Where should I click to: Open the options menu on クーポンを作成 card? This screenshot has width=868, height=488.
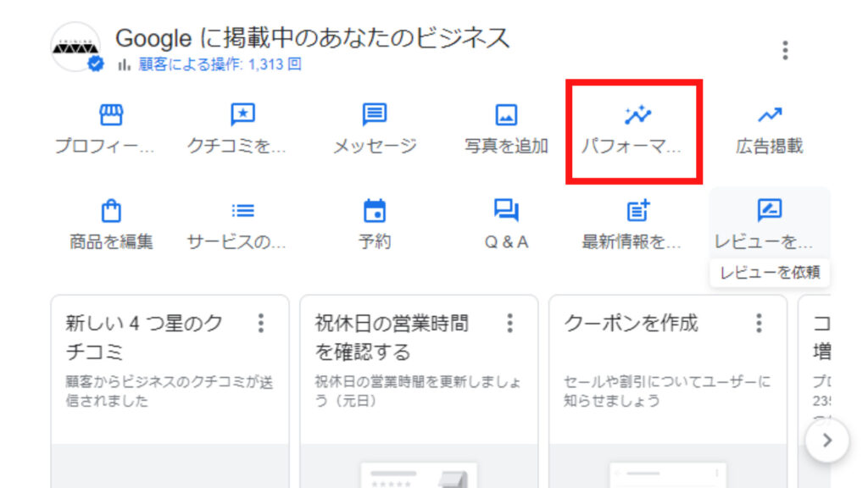pos(759,323)
